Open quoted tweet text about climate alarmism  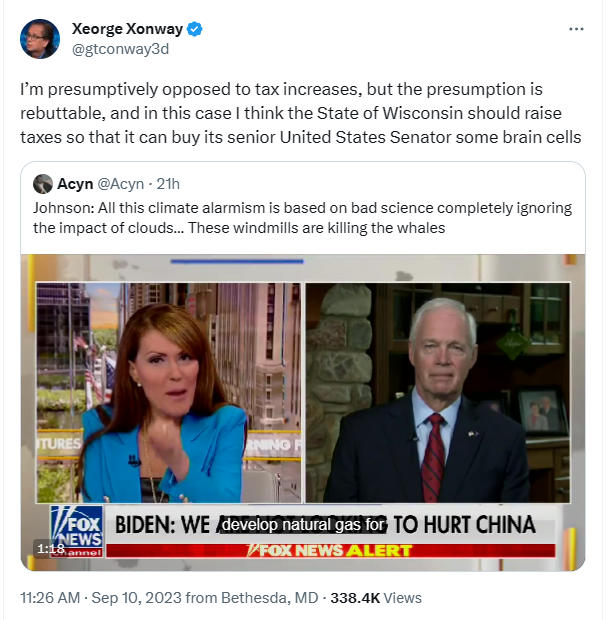pos(302,218)
